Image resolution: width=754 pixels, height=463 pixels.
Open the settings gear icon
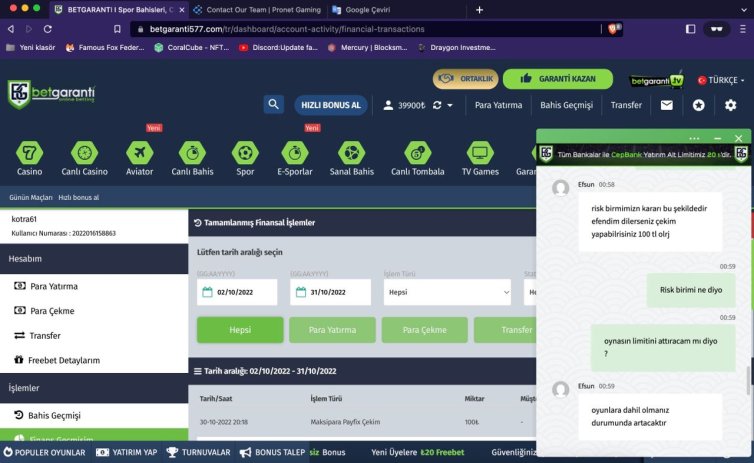730,105
